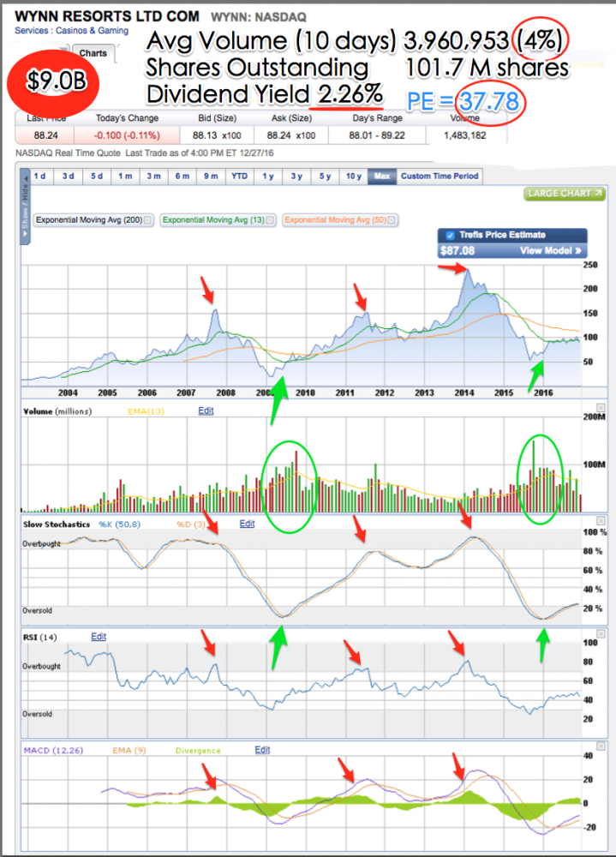Remove the Exponential Moving Avg (50) indicator
Screen dimensions: 616x857
[391, 220]
